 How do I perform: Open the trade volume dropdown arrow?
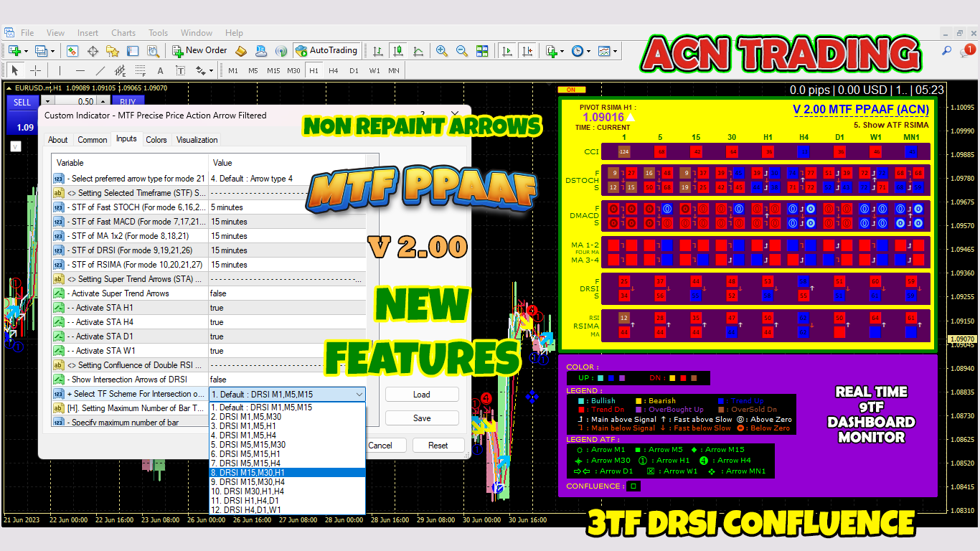coord(47,102)
